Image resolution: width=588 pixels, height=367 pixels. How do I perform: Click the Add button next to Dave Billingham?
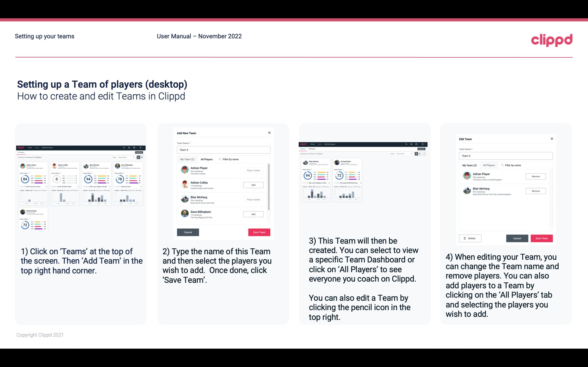click(253, 214)
